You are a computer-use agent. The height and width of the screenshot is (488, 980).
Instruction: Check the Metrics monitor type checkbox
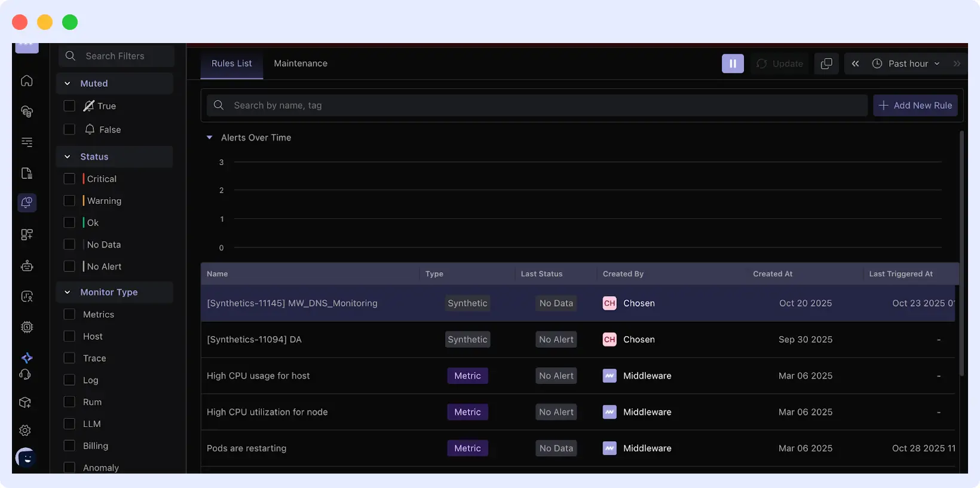point(69,314)
